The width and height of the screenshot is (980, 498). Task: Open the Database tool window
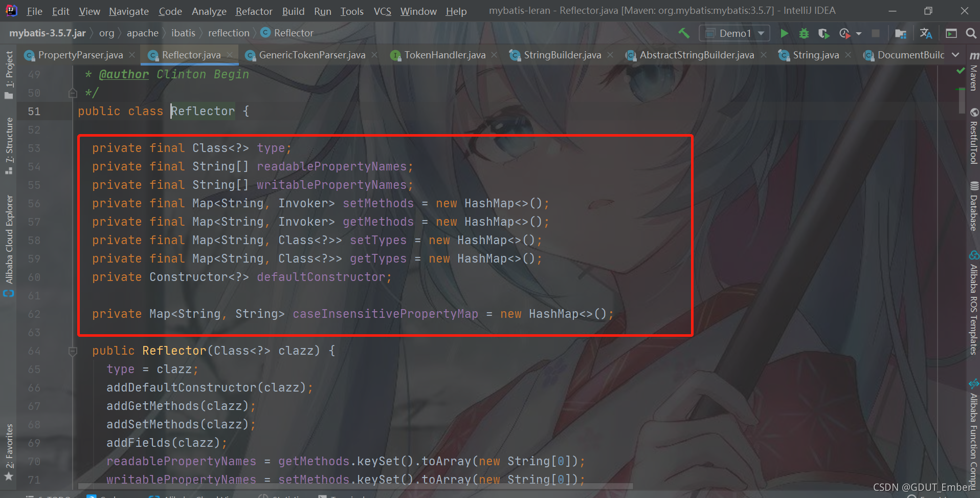tap(973, 207)
